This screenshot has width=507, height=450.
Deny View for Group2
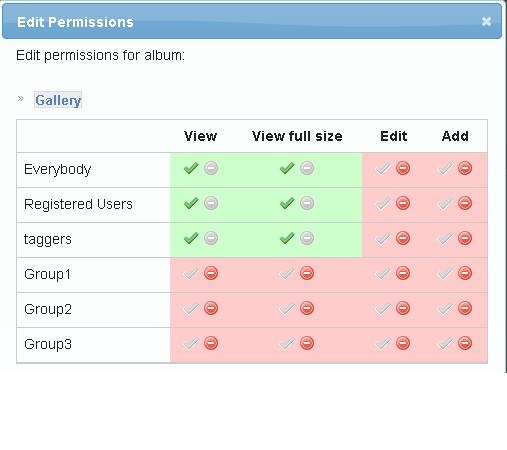(211, 308)
